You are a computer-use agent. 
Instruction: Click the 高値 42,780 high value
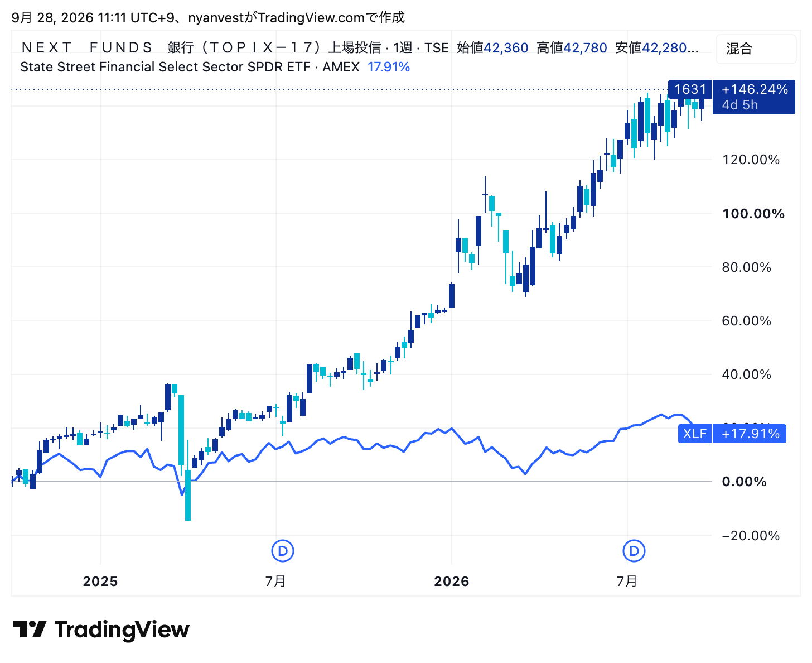click(x=572, y=48)
